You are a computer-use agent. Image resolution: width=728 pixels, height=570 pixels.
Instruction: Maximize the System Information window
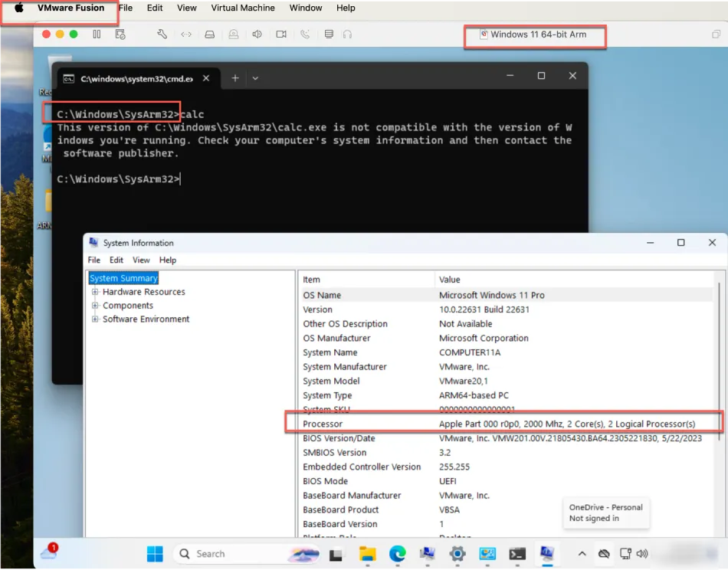680,243
